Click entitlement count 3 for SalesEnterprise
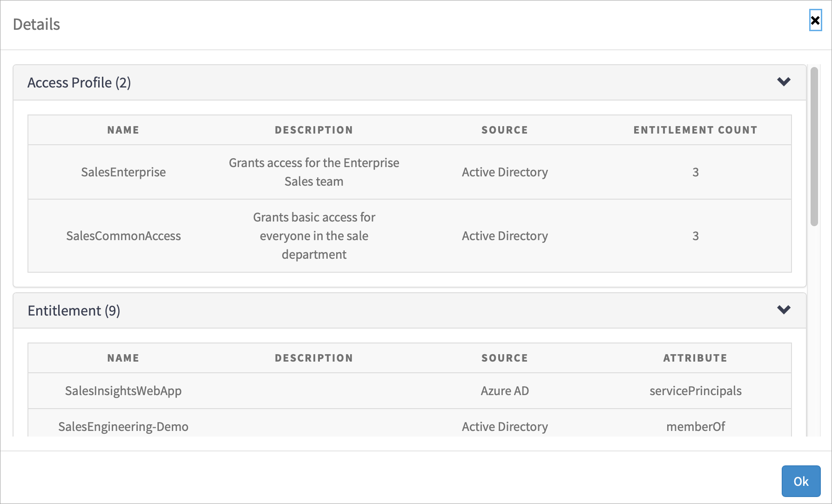The image size is (832, 504). 696,172
